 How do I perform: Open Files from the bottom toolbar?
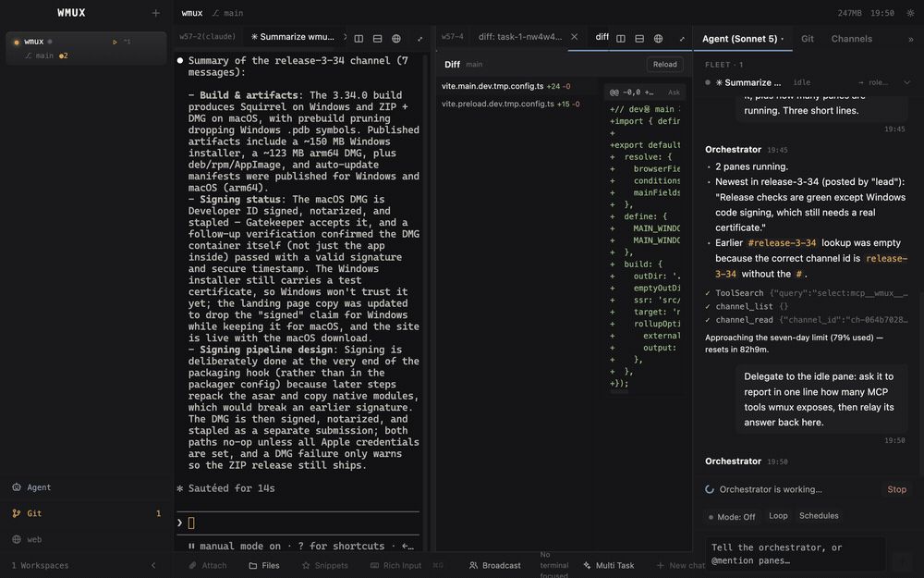tap(264, 565)
